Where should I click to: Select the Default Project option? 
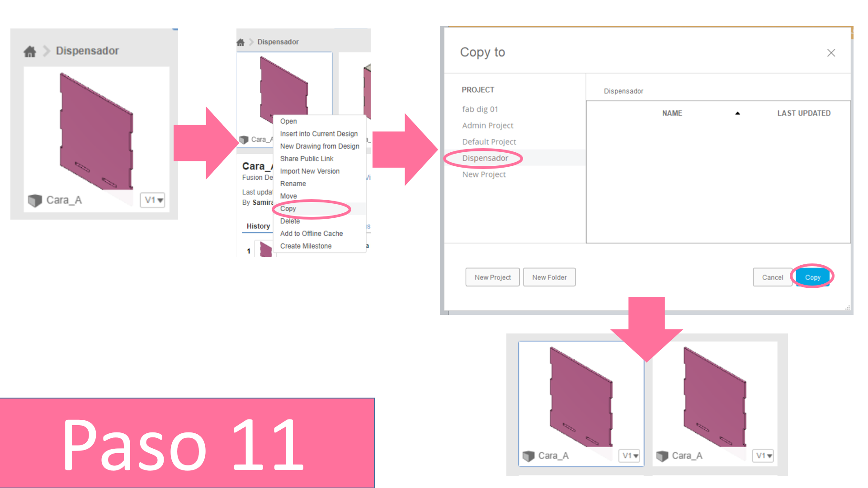click(x=489, y=141)
